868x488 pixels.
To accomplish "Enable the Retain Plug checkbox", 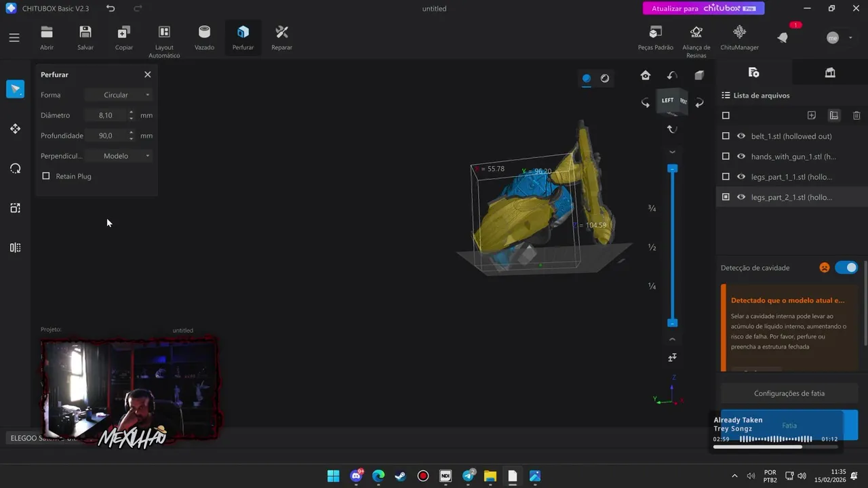I will tap(46, 176).
